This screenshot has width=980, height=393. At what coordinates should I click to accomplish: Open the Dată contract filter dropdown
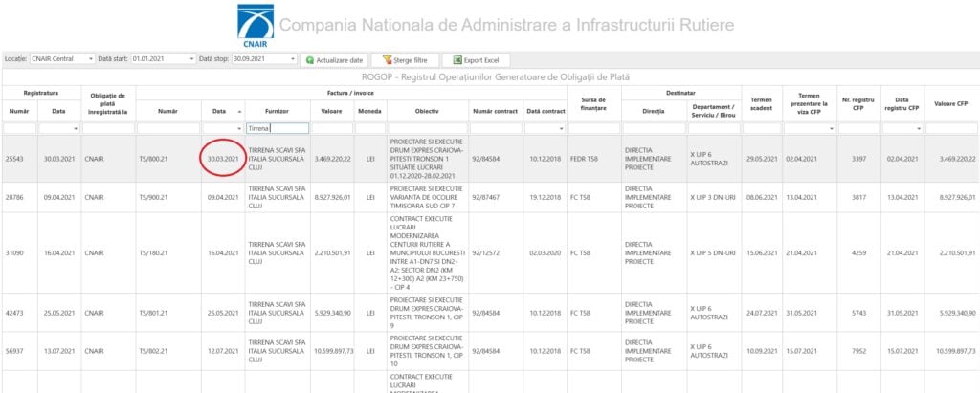point(561,127)
